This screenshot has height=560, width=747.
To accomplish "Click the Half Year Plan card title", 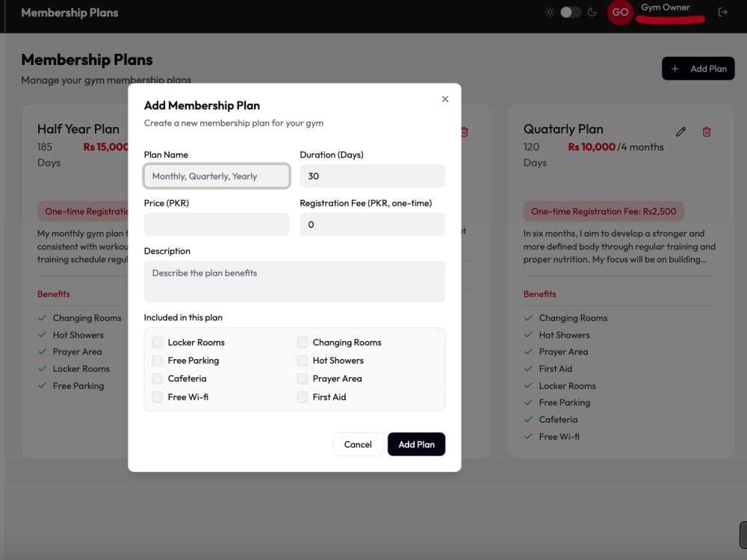I will (78, 129).
